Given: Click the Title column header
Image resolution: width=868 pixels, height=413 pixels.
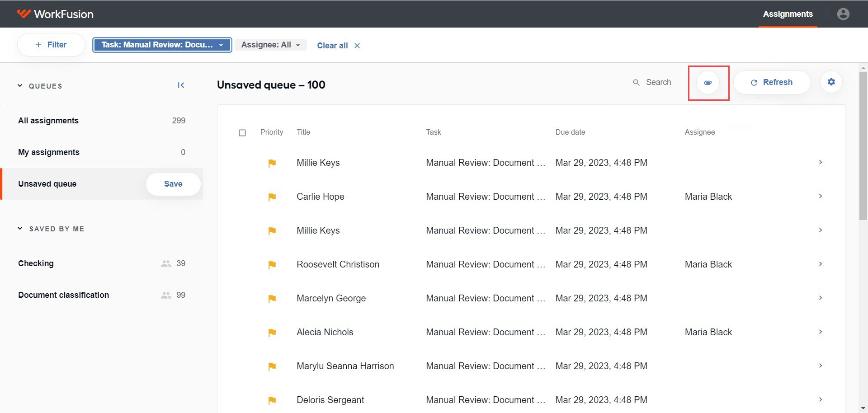Looking at the screenshot, I should [303, 132].
